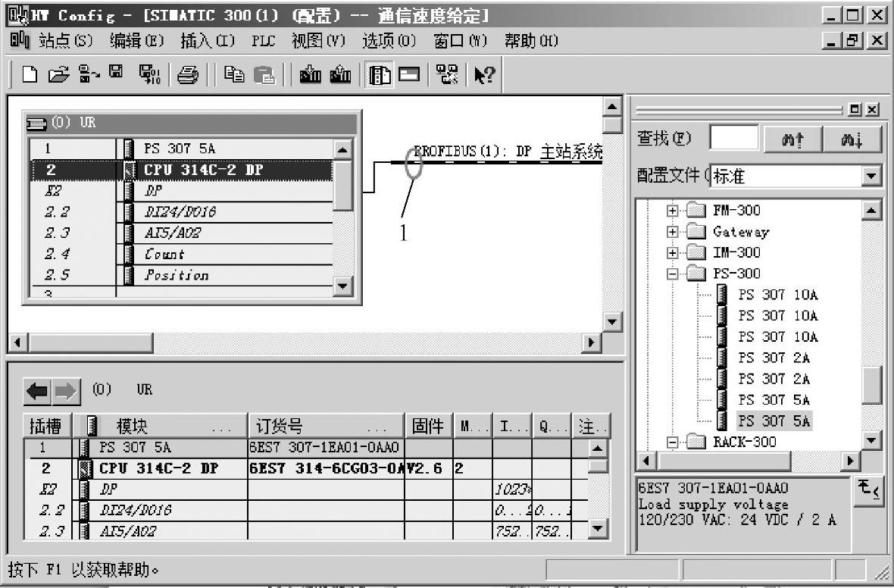Click order number 6ES7 307-1EA01-0AA0 cell in table

pyautogui.click(x=325, y=448)
